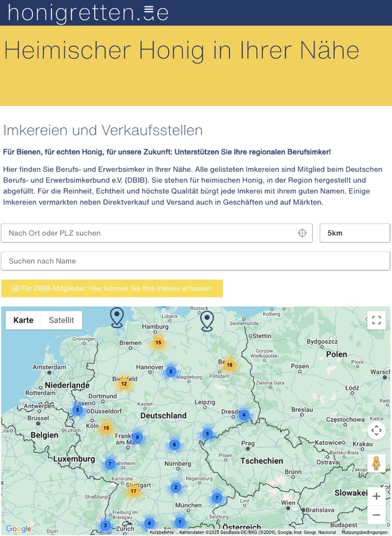Switch map to Karte view
The image size is (392, 536).
tap(23, 321)
